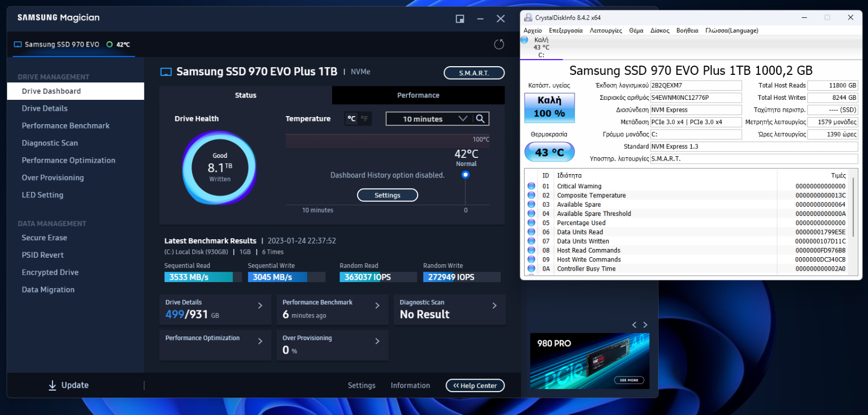This screenshot has width=868, height=415.
Task: Click the drive health ring gauge
Action: coord(220,168)
